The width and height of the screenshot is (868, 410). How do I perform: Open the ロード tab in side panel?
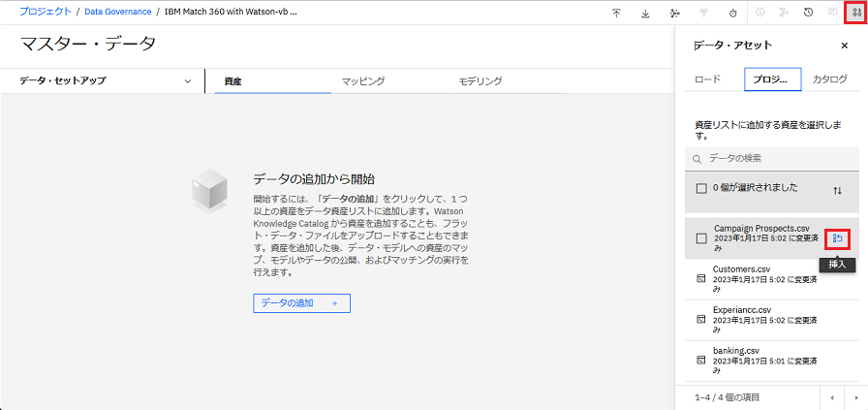point(707,79)
